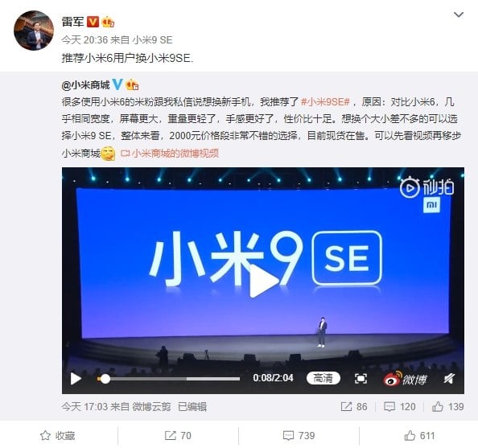Click the orange verified V badge
Viewport: 478px width, 448px height.
point(93,22)
